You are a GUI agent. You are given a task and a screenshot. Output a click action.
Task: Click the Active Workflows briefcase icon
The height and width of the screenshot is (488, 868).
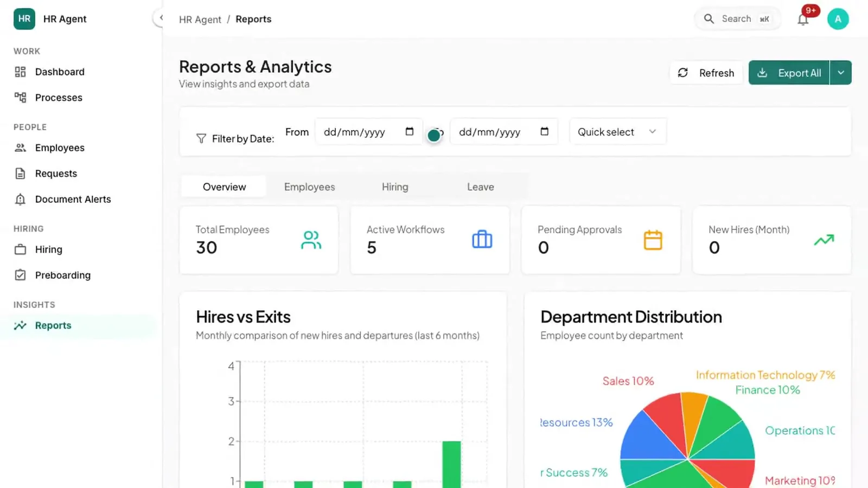click(x=482, y=240)
